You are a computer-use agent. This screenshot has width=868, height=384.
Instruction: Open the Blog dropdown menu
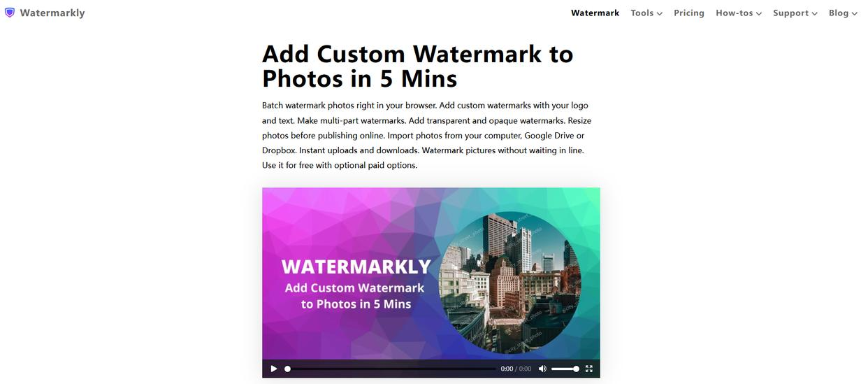pos(843,13)
